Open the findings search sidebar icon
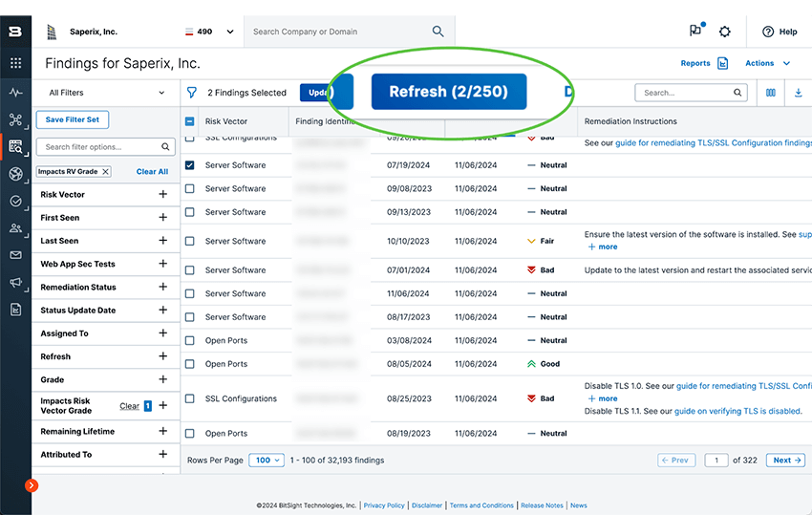812x515 pixels. (15, 146)
